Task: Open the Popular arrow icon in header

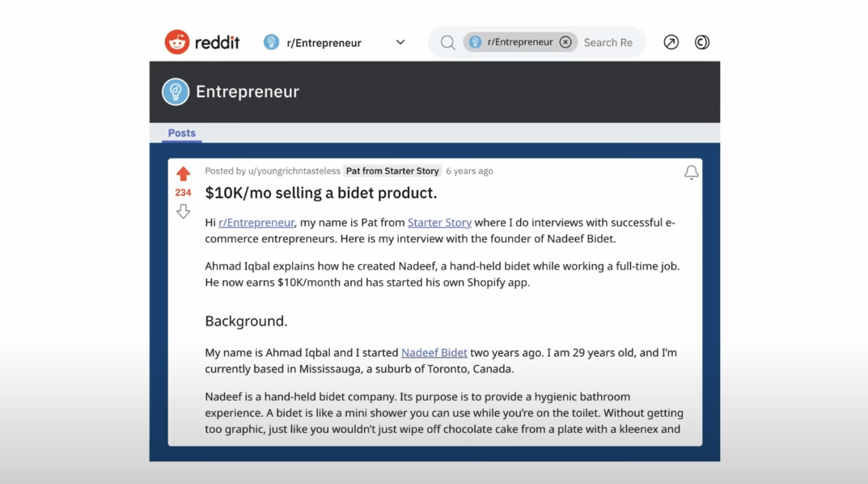Action: 671,42
